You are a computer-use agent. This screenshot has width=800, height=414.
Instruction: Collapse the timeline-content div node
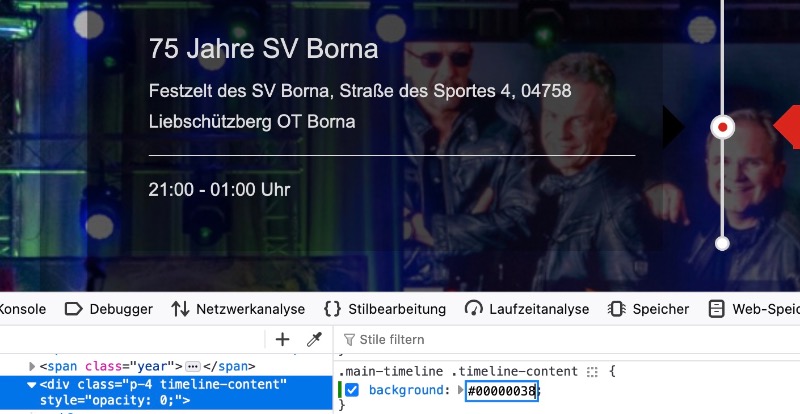point(32,385)
